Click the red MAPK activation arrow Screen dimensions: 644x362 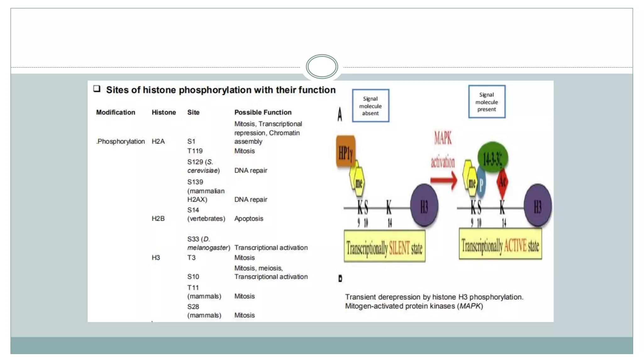click(x=443, y=180)
